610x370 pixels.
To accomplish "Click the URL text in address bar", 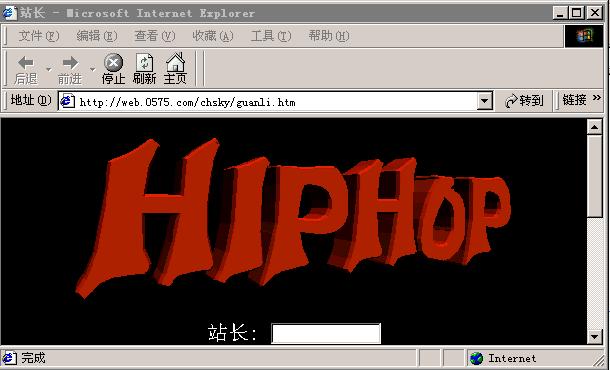I will tap(188, 102).
